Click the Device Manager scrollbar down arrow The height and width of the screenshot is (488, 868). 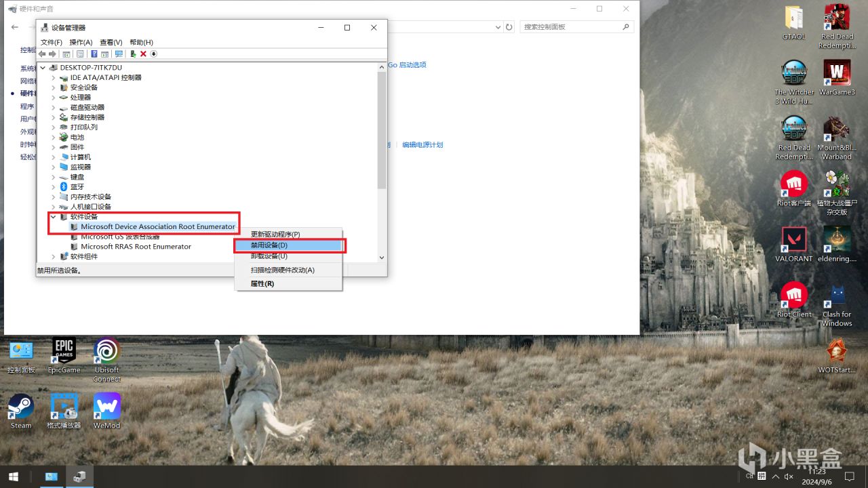coord(382,258)
